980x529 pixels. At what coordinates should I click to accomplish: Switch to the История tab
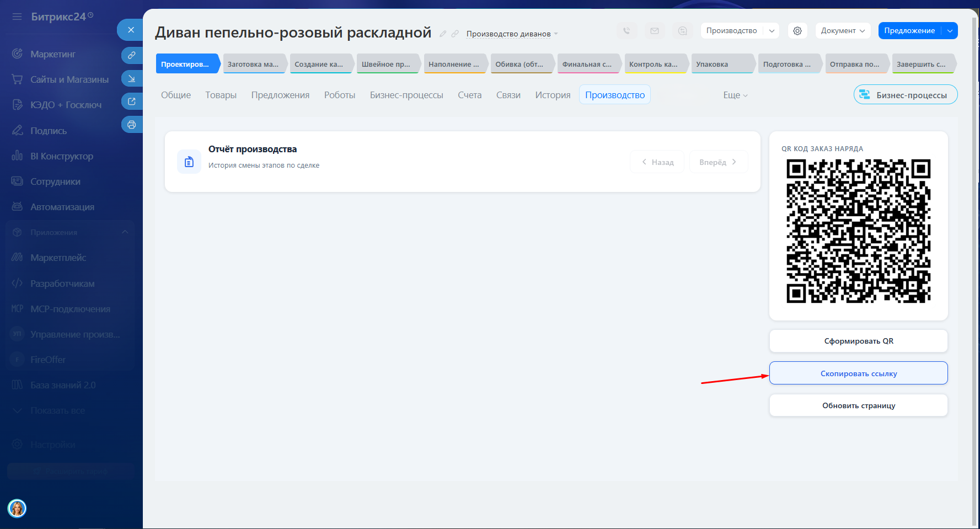click(553, 95)
